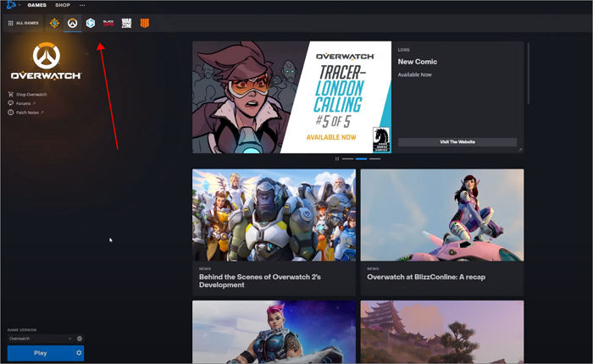Open the Zarya news card image

click(x=274, y=332)
